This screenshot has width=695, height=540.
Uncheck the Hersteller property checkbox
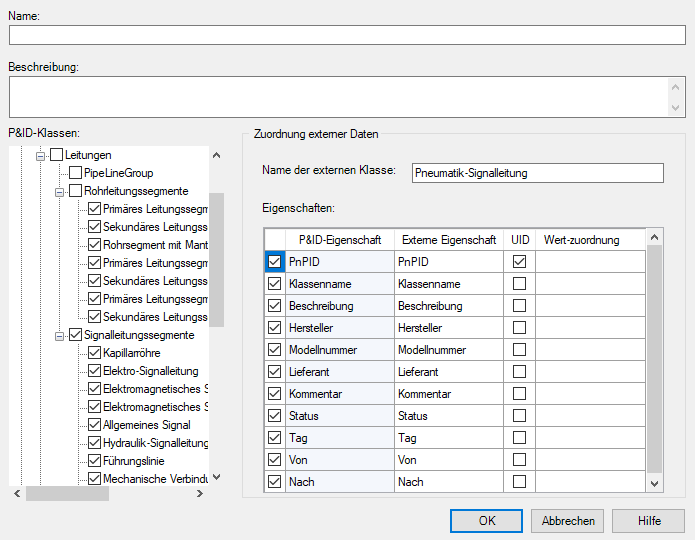pyautogui.click(x=275, y=328)
